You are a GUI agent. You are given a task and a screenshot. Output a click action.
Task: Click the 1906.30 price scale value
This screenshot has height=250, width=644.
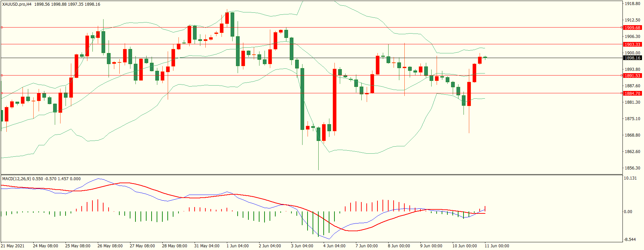click(632, 37)
